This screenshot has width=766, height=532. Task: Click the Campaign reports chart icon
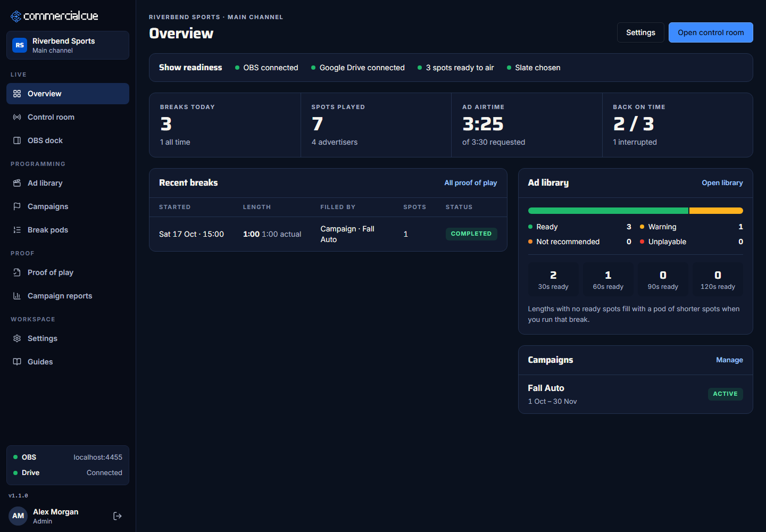pyautogui.click(x=17, y=296)
